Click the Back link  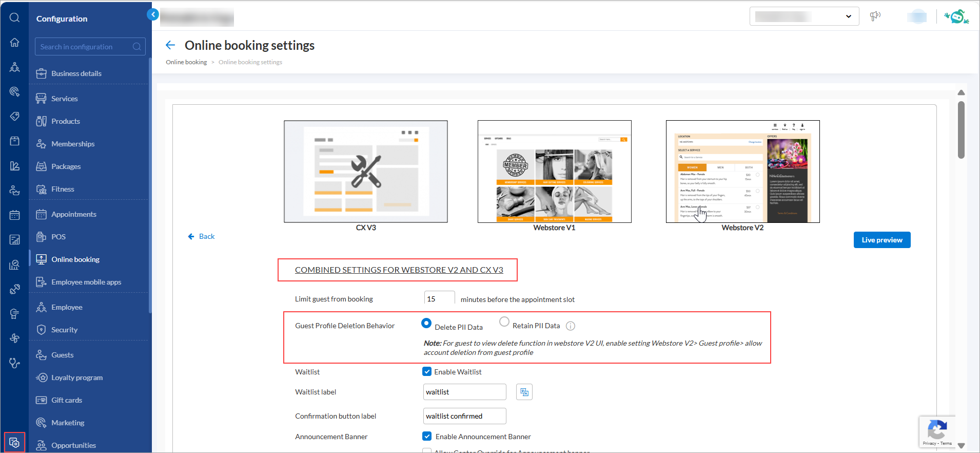(x=202, y=236)
